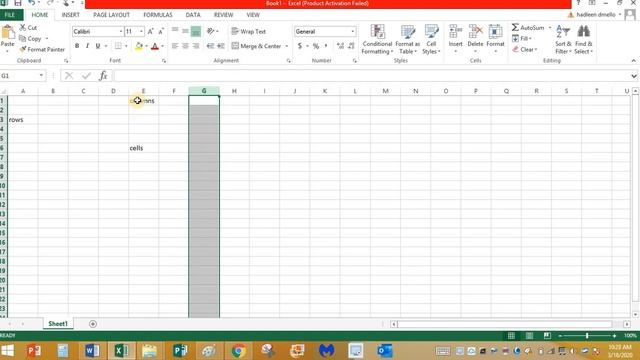Click the Fill Color paint bucket
Image resolution: width=640 pixels, height=360 pixels.
[139, 46]
